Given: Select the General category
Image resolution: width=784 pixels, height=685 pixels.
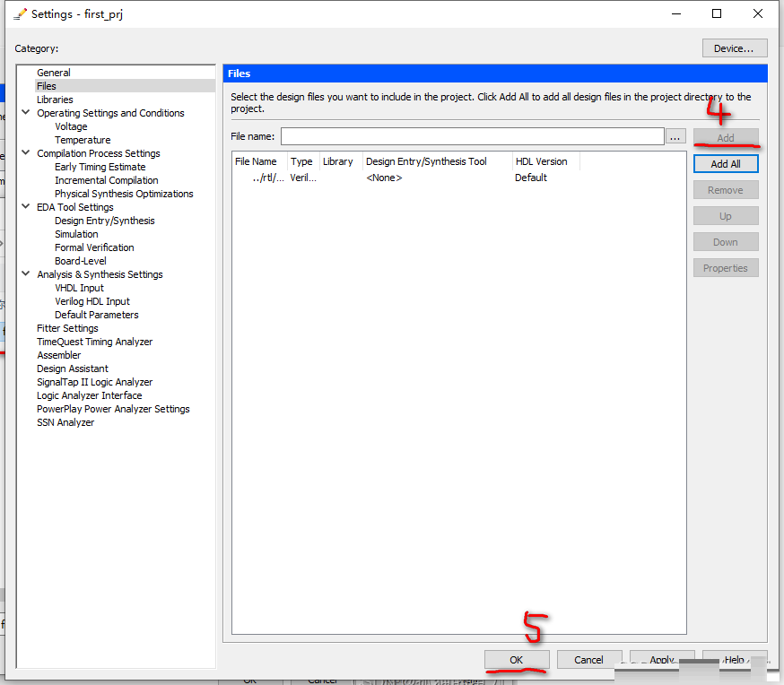Looking at the screenshot, I should tap(54, 73).
